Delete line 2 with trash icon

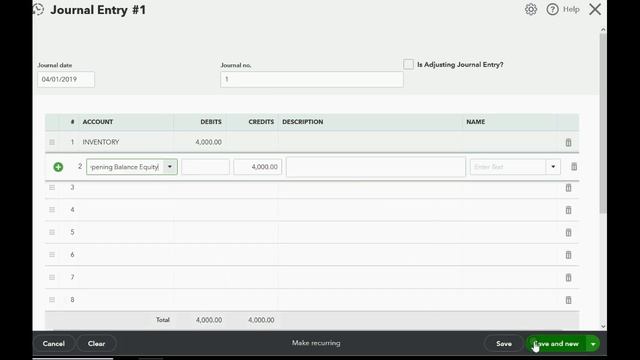pyautogui.click(x=574, y=167)
